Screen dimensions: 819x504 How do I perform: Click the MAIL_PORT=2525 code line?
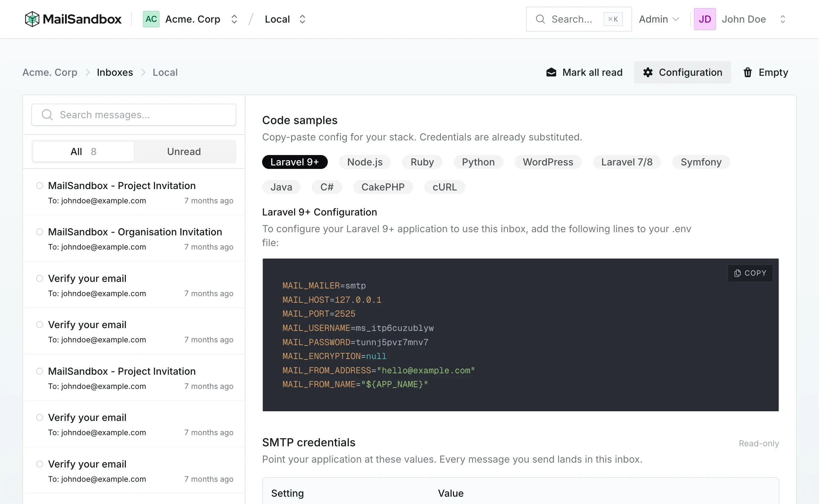click(319, 314)
